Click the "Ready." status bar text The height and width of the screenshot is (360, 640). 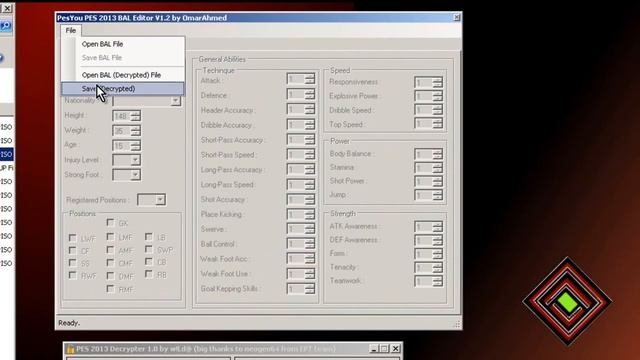(x=69, y=323)
